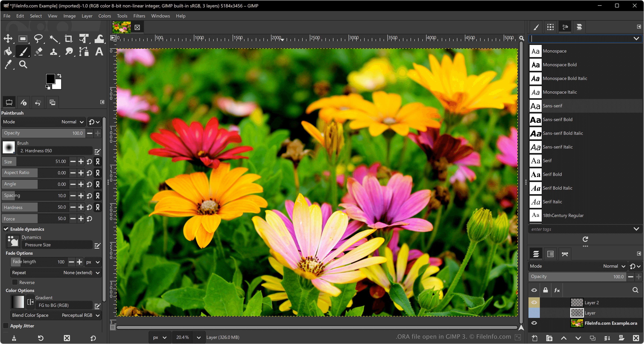Select Layer 2 in the layers list
The image size is (644, 344).
pyautogui.click(x=592, y=302)
